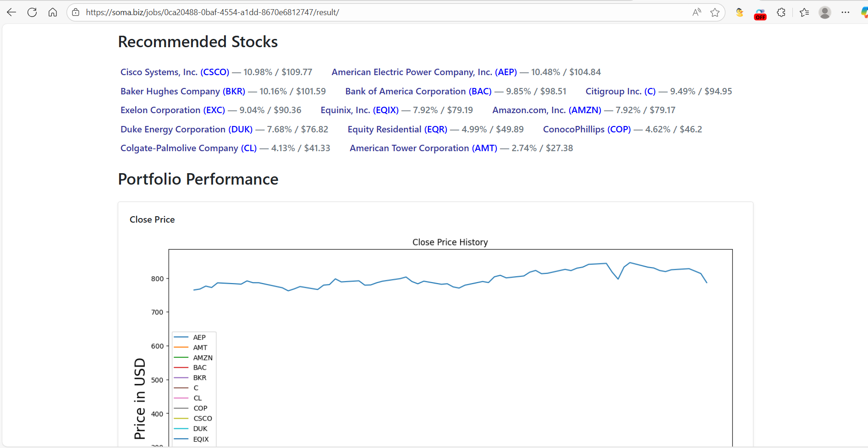This screenshot has height=448, width=868.
Task: Add this page to favorites via star
Action: pyautogui.click(x=714, y=12)
